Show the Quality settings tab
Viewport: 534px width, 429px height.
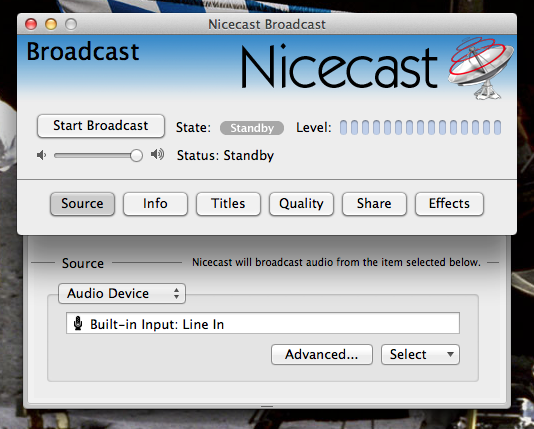click(x=301, y=204)
